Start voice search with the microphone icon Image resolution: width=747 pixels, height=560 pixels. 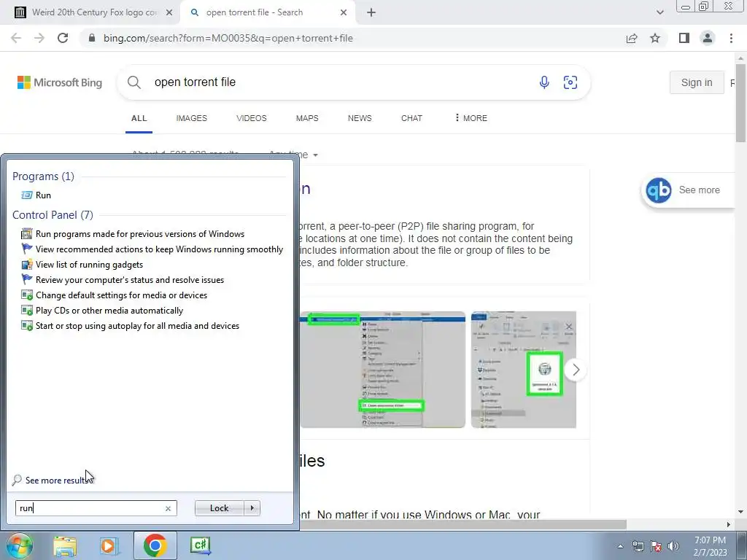click(544, 82)
